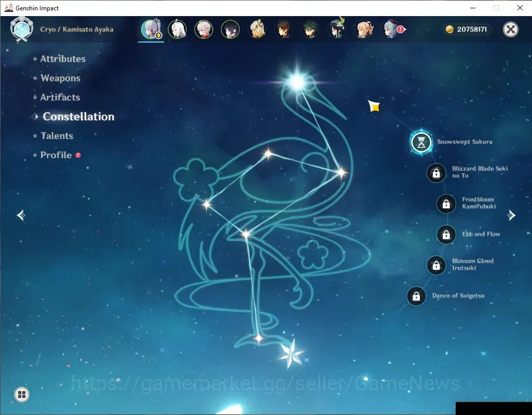Select the Constellation section

tap(78, 117)
